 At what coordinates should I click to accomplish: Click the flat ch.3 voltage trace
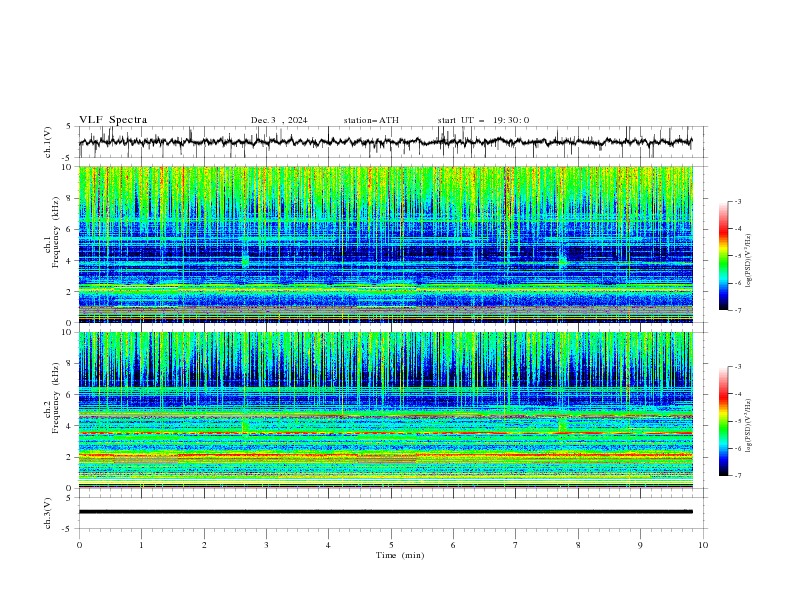click(x=385, y=512)
